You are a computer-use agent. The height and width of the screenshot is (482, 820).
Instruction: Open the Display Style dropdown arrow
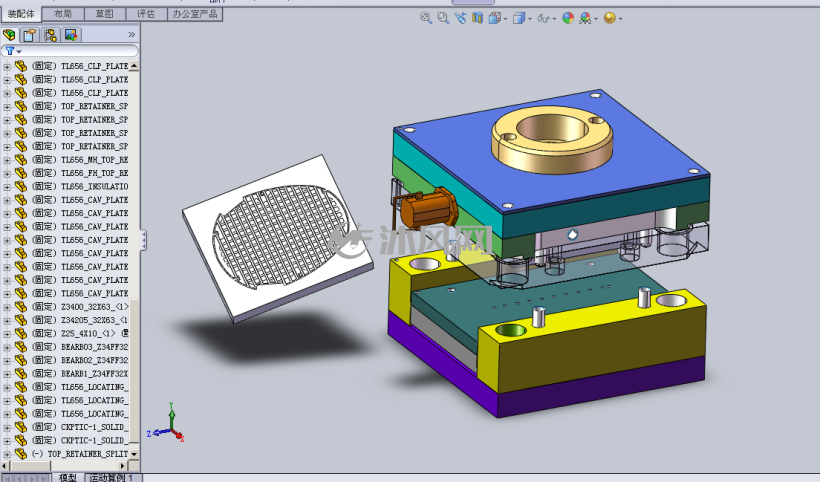530,19
